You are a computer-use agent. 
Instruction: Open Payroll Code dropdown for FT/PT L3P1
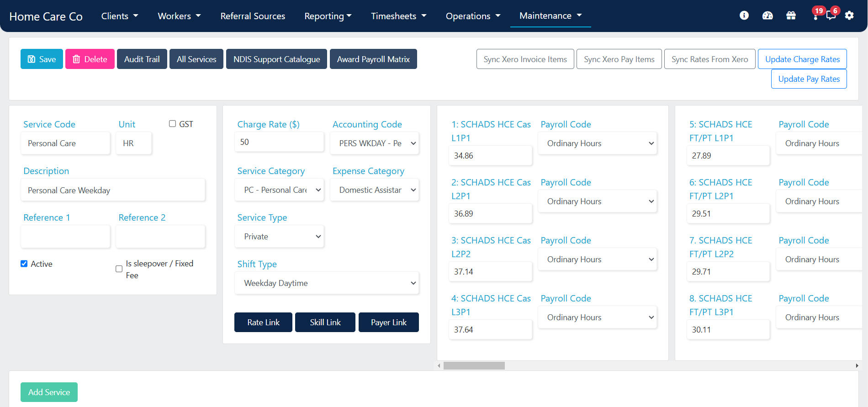click(819, 317)
